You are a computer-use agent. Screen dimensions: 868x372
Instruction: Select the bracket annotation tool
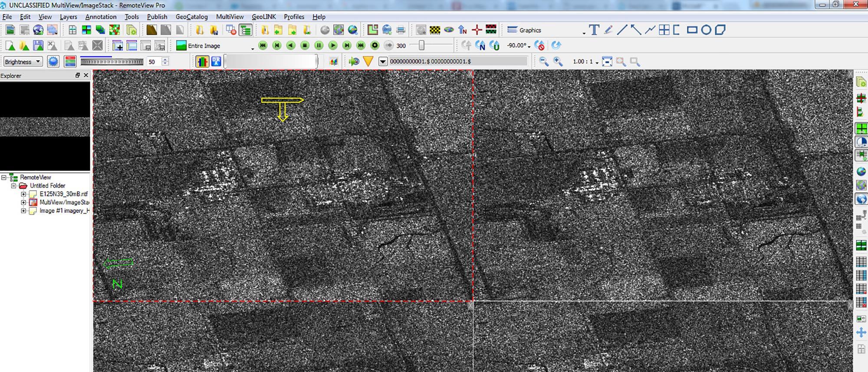click(676, 30)
